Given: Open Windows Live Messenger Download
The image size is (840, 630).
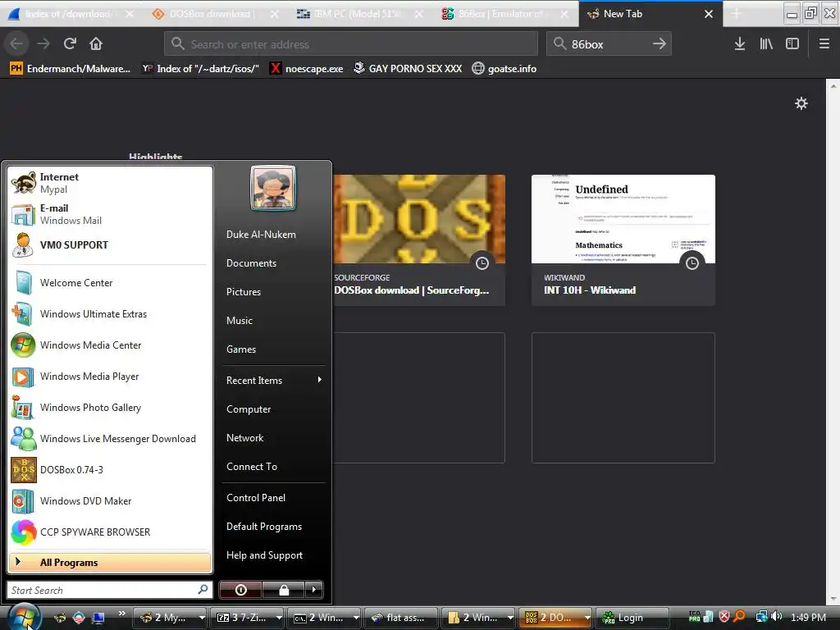Looking at the screenshot, I should pos(110,438).
